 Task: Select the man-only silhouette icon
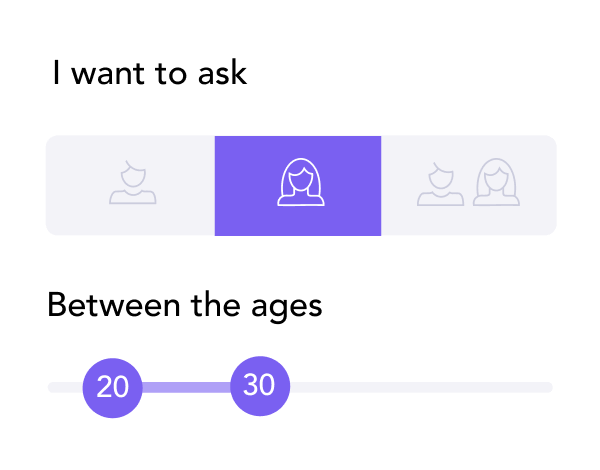point(132,183)
